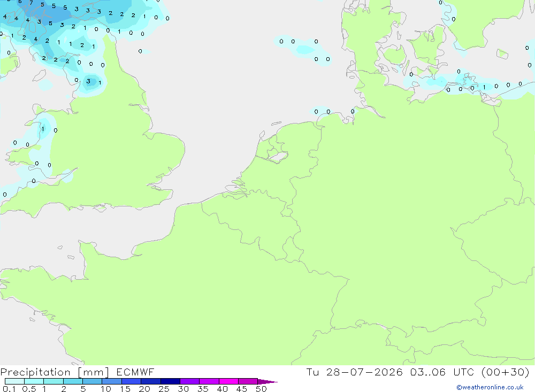Choose the violet swatch between 30 and 35

coord(189,381)
